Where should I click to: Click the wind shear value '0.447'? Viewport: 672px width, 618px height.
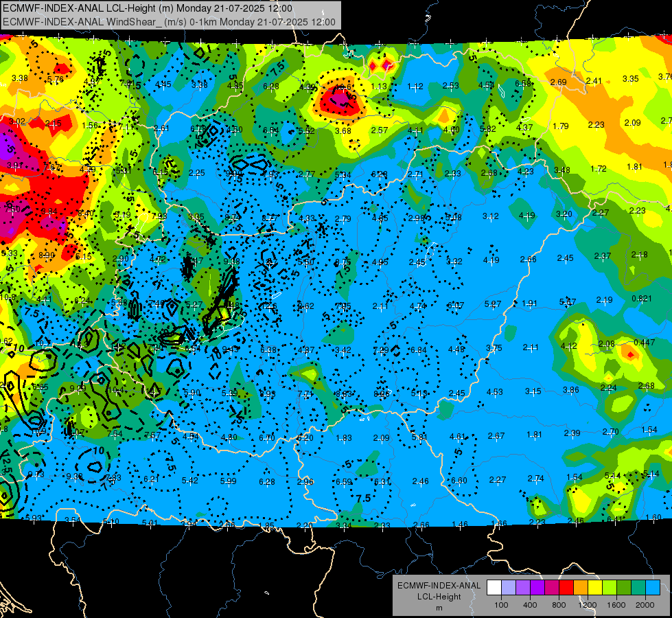tap(644, 342)
